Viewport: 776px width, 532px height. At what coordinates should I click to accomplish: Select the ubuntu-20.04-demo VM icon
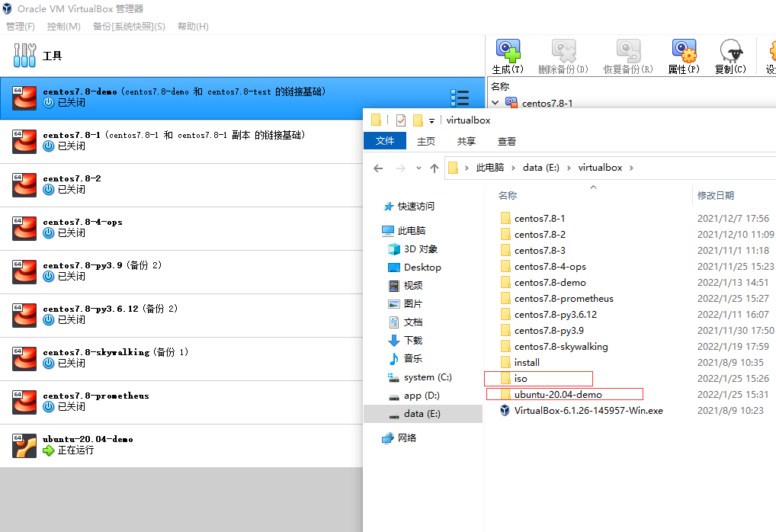(24, 446)
